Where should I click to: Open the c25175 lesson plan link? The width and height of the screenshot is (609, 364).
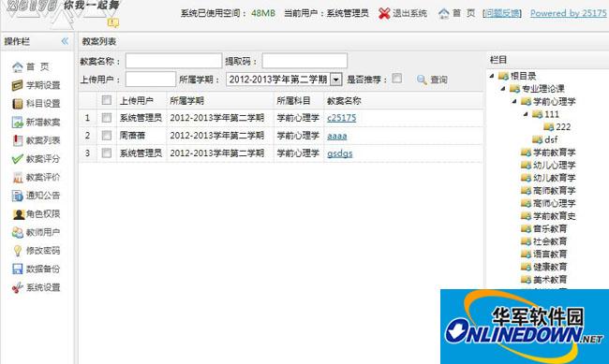tap(341, 118)
